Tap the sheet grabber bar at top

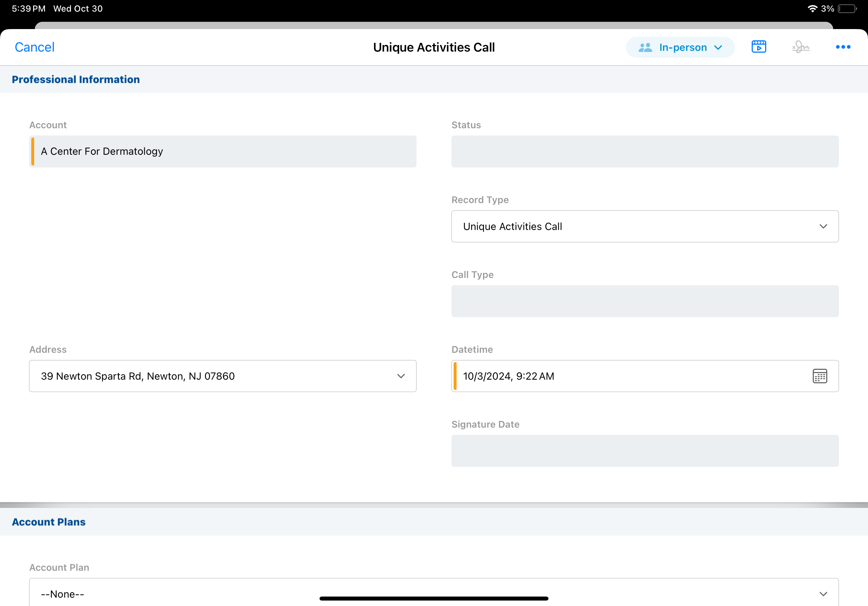pos(434,25)
